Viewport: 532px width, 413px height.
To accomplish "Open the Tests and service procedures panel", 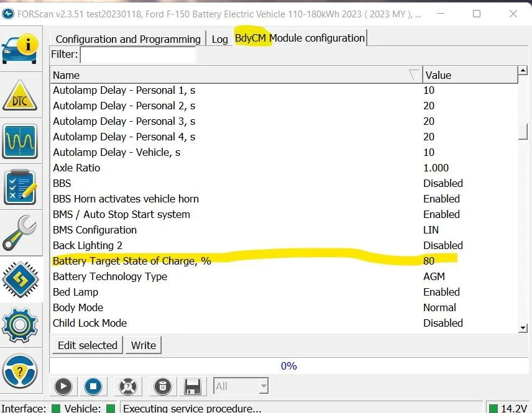I will (21, 186).
